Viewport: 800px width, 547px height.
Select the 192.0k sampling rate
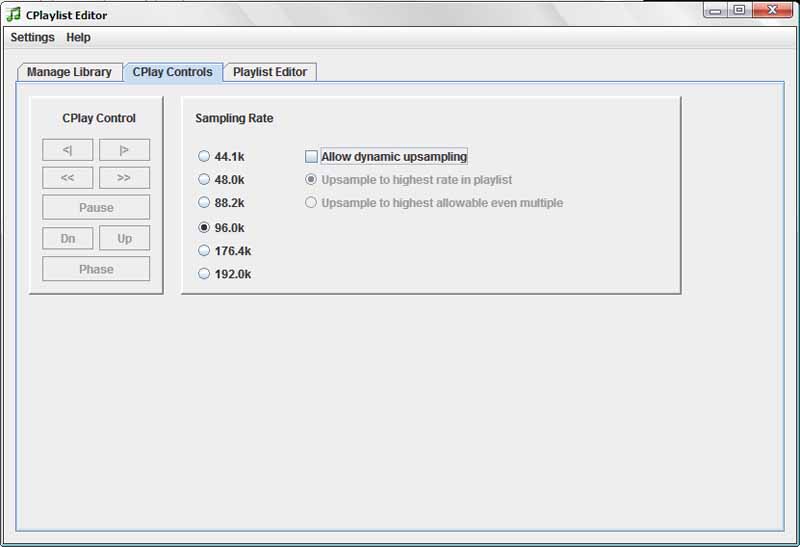[224, 274]
